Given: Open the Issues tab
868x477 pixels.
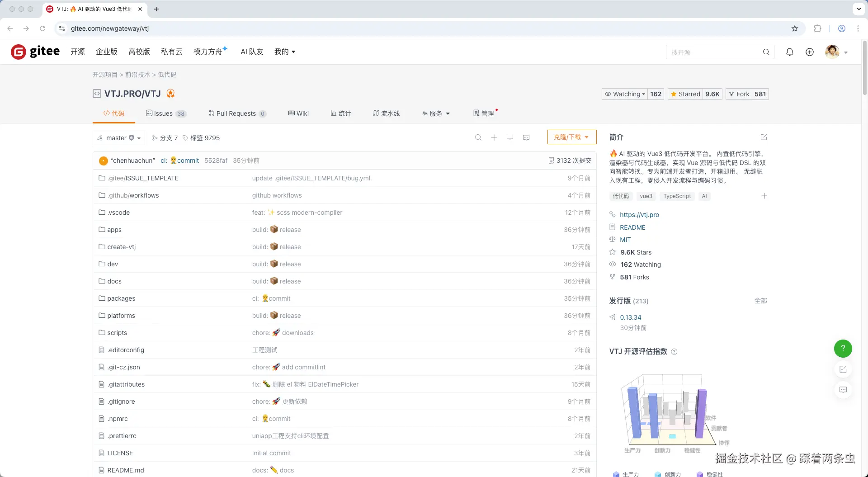Looking at the screenshot, I should click(x=166, y=113).
